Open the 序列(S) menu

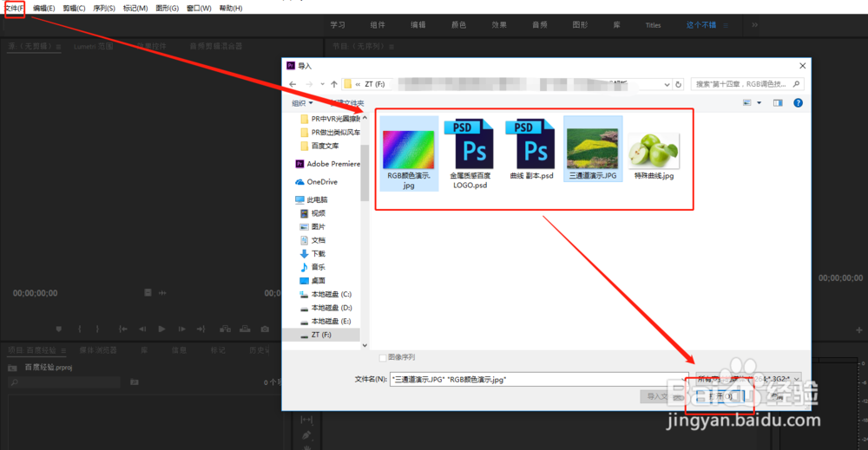[x=104, y=9]
